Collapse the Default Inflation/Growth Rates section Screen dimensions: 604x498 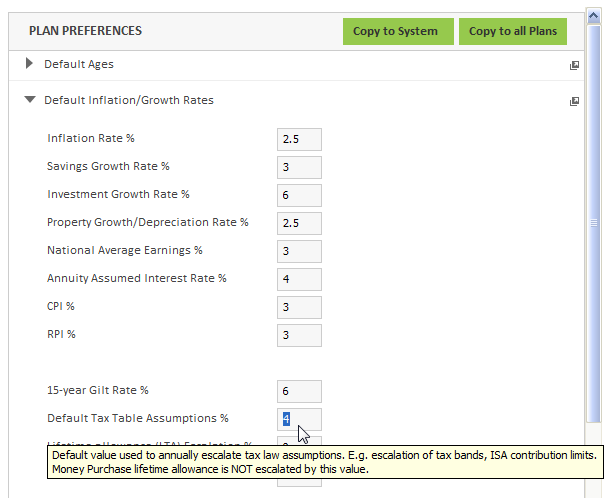[x=30, y=99]
